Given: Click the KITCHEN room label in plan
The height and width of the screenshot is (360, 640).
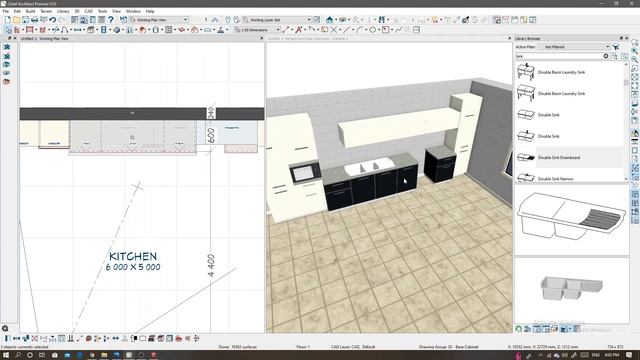Looking at the screenshot, I should (x=133, y=256).
